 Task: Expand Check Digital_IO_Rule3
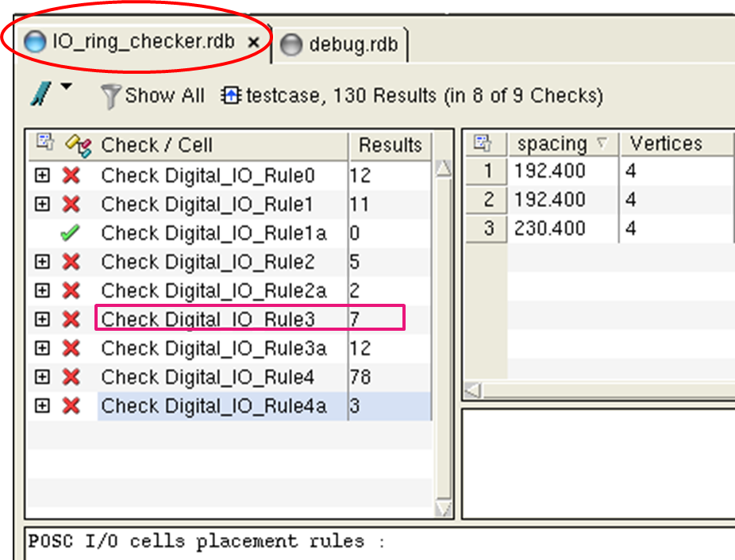pos(42,319)
